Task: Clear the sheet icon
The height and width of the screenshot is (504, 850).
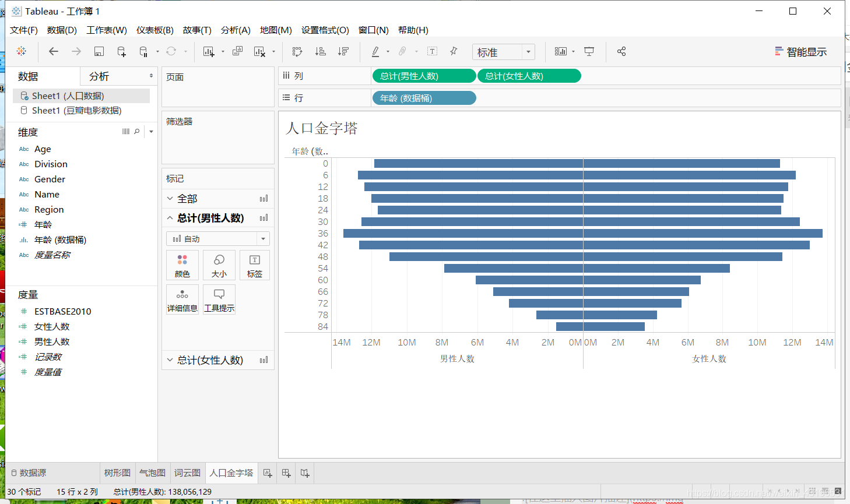Action: (260, 51)
